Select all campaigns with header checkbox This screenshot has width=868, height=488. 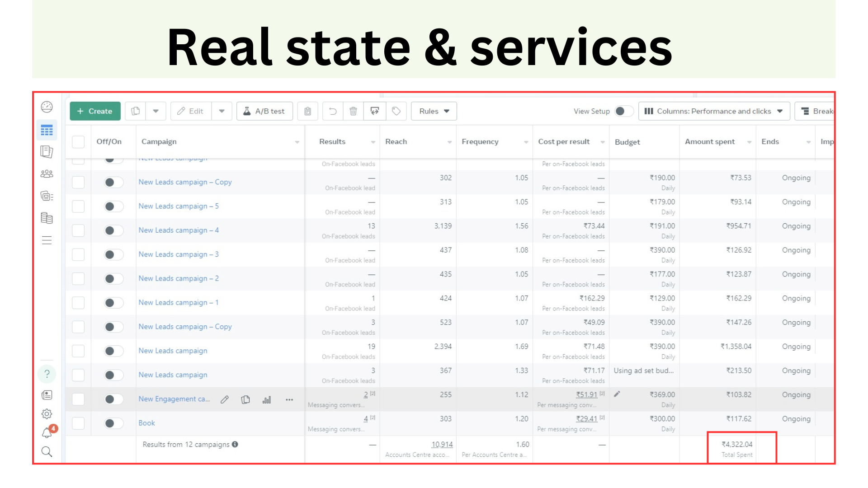[78, 142]
